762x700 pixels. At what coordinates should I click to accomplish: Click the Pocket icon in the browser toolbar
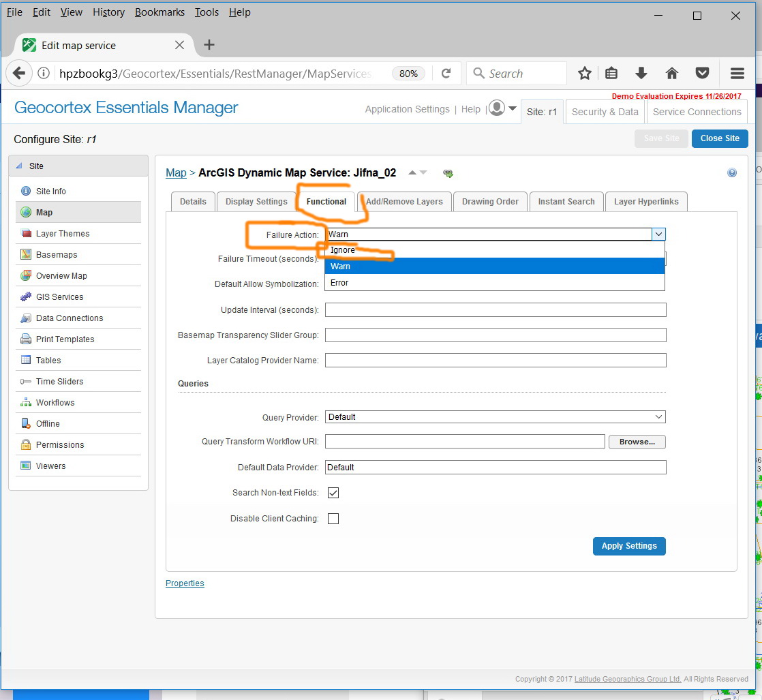coord(702,74)
